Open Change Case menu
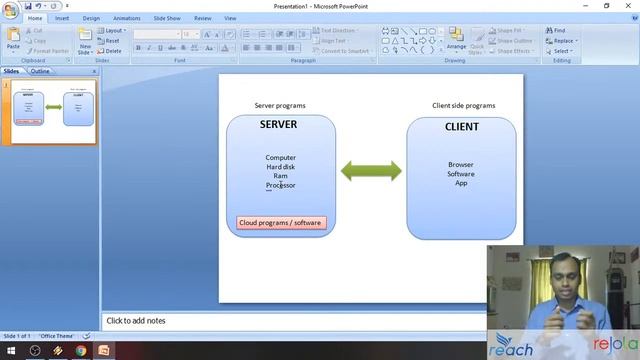The height and width of the screenshot is (360, 640). pyautogui.click(x=209, y=48)
